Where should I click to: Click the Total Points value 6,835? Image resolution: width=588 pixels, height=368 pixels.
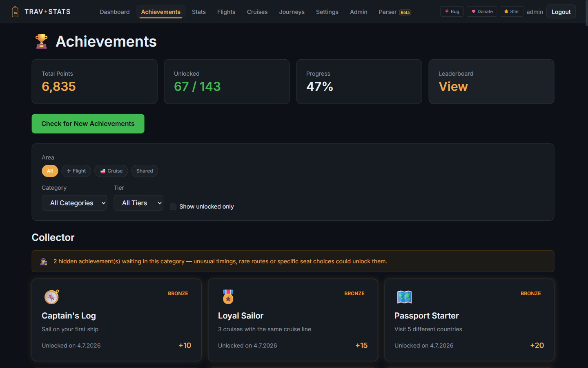pyautogui.click(x=59, y=87)
